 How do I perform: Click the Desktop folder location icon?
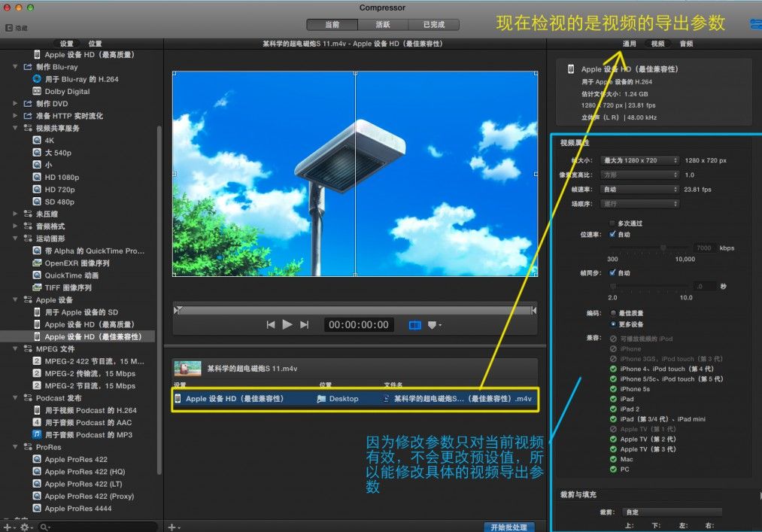click(321, 399)
